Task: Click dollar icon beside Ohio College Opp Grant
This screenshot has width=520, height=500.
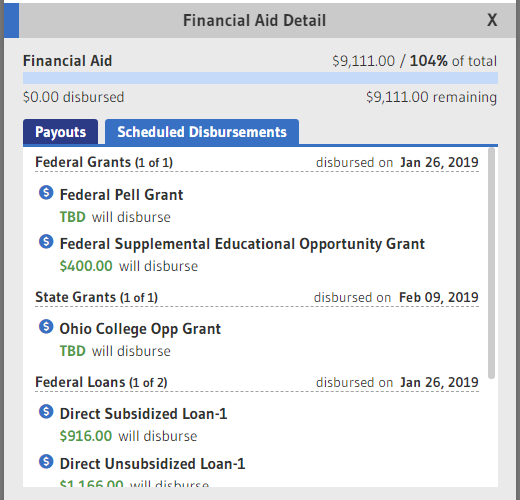Action: [46, 326]
